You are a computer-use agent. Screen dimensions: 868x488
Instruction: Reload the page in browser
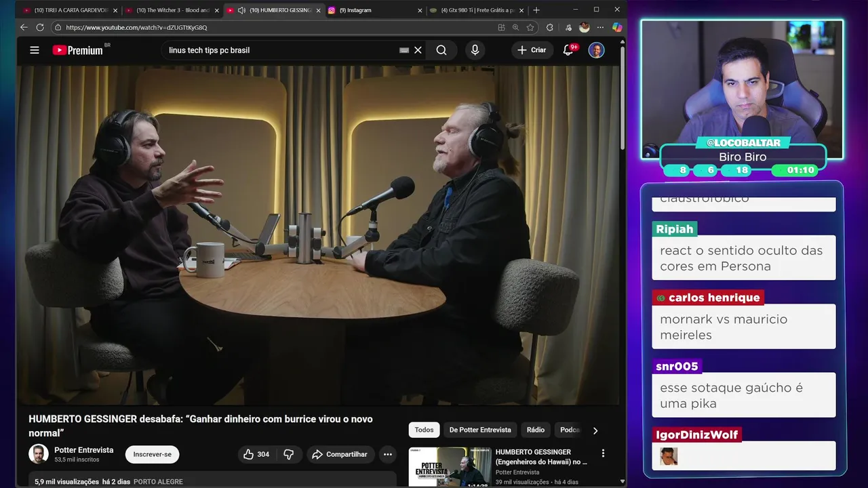(40, 27)
